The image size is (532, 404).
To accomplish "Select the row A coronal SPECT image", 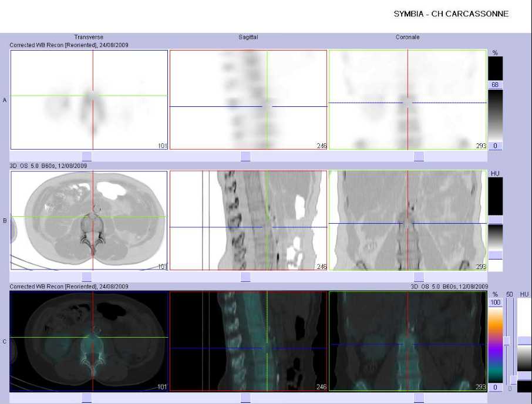I will [x=408, y=100].
